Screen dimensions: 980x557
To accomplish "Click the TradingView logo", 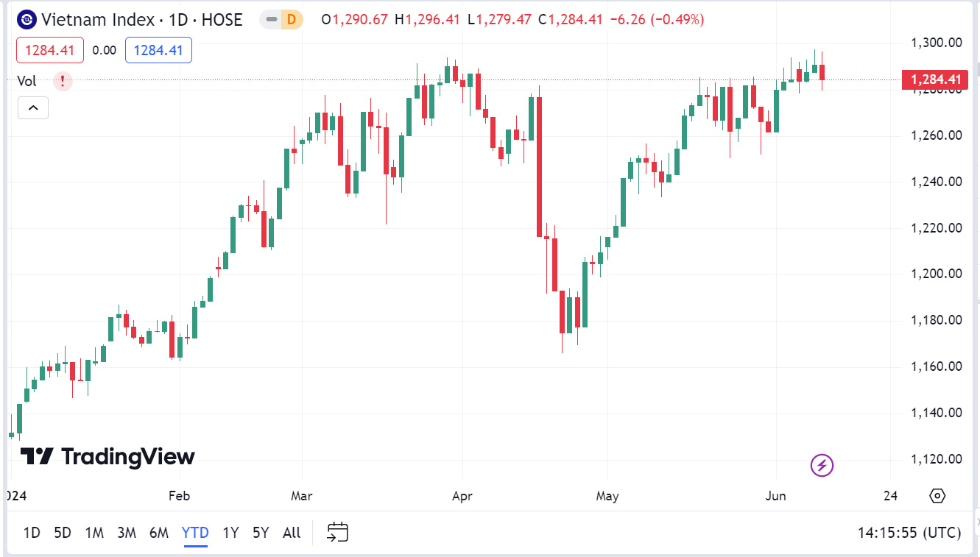I will coord(107,457).
